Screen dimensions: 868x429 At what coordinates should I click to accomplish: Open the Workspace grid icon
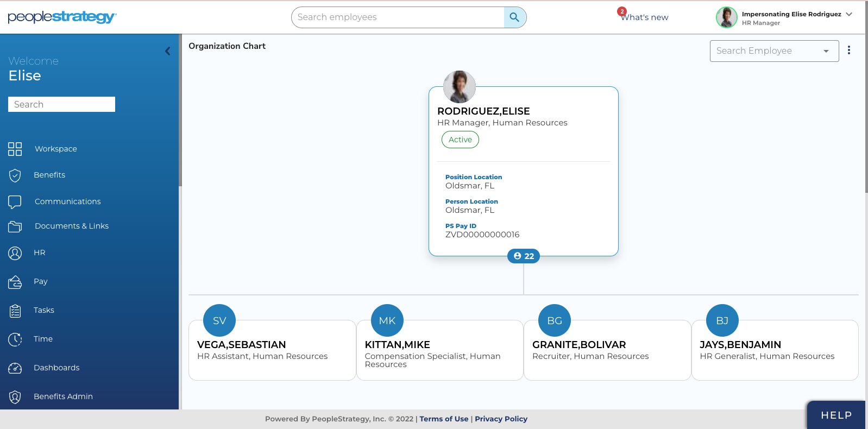pyautogui.click(x=15, y=149)
